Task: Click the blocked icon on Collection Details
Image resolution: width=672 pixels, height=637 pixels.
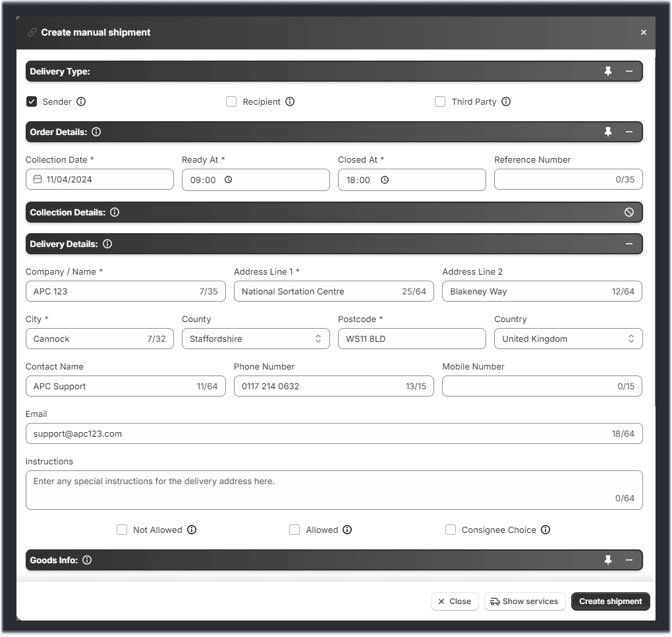Action: tap(629, 212)
